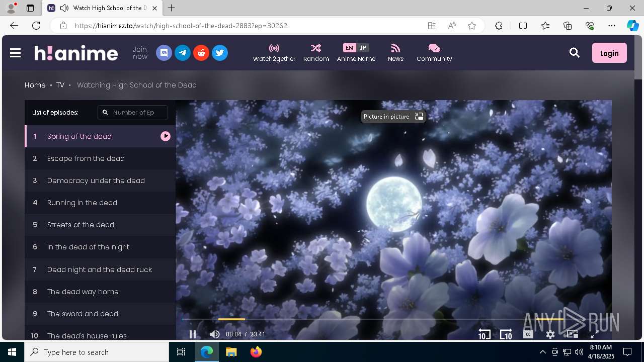Open browser Extensions
The height and width of the screenshot is (362, 644).
pos(499,26)
